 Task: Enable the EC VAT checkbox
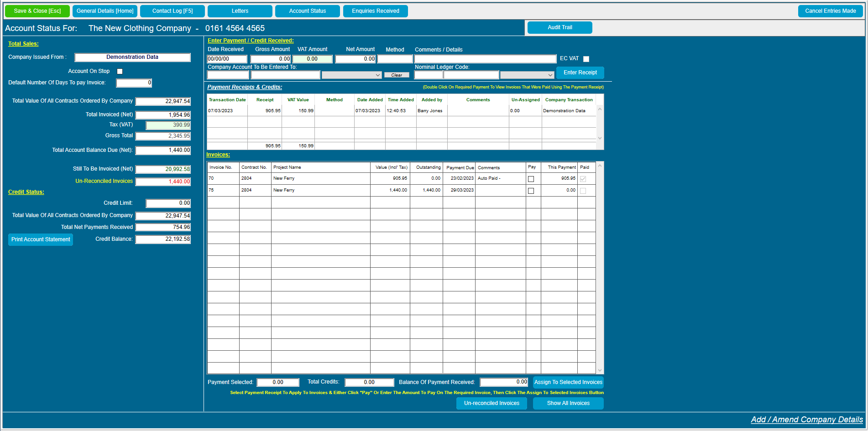click(x=586, y=59)
